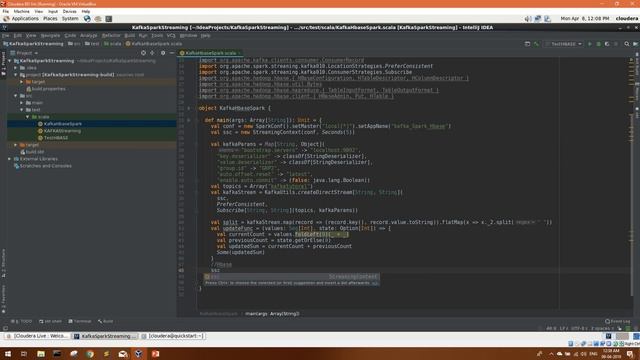The image size is (640, 360).
Task: Open the Navigate menu
Action: 50,36
